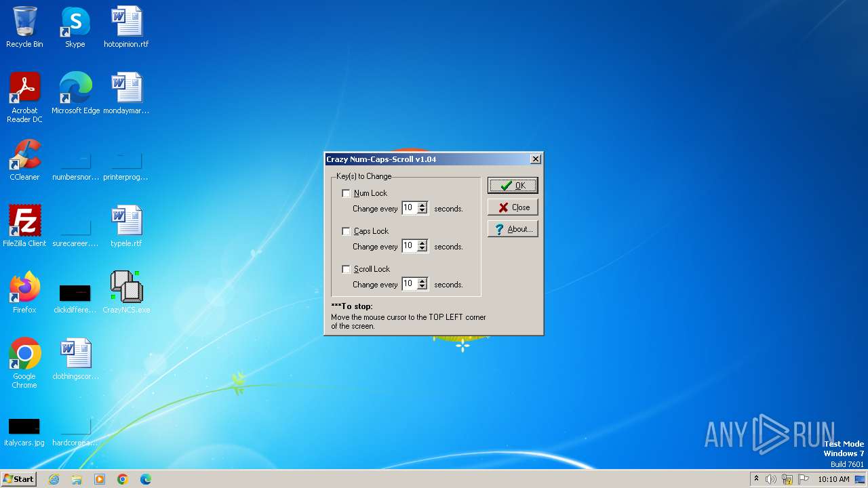The height and width of the screenshot is (488, 868).
Task: Open Windows Media Player from taskbar
Action: 100,479
